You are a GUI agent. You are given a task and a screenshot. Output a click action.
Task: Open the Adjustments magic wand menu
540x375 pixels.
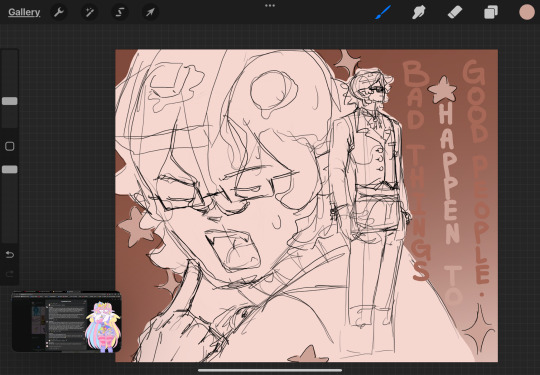[89, 13]
